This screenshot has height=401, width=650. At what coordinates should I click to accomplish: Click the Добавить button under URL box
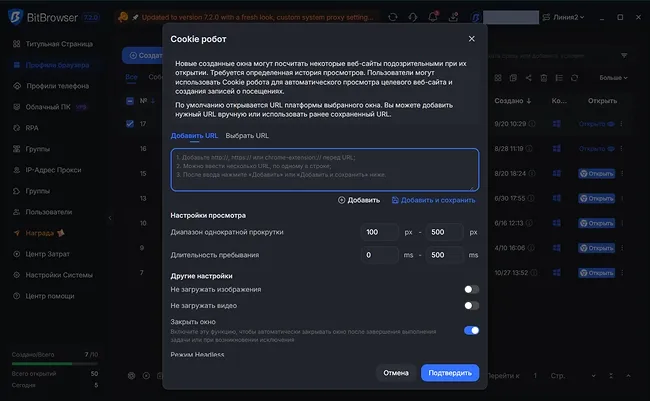pos(359,200)
